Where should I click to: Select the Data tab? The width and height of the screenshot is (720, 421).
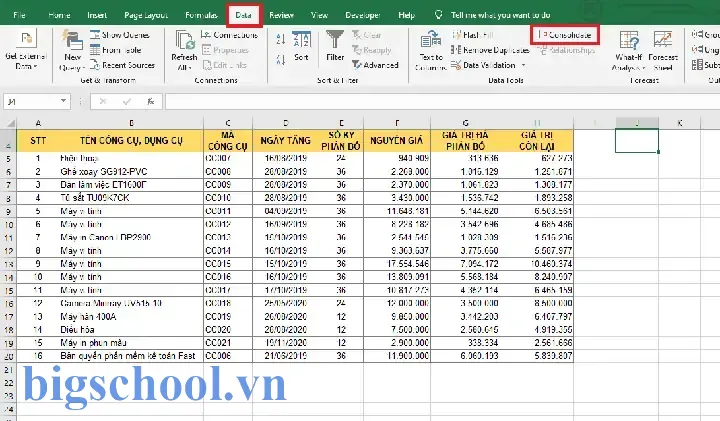tap(243, 15)
